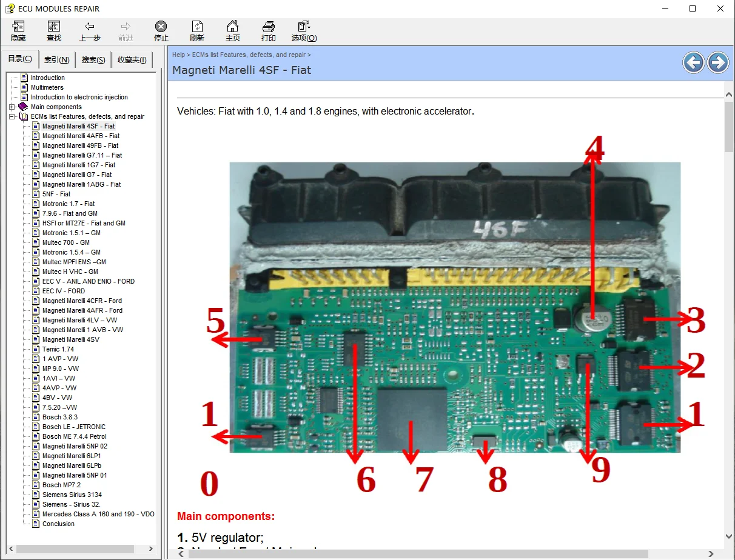Click the 上一步 (Back) navigation icon
Screen dimensions: 735x560
tap(89, 30)
